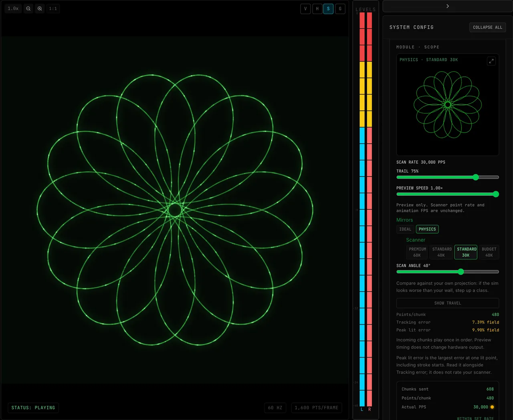Screen dimensions: 513x420
Task: Choose the Premium 60K scanner
Action: click(417, 252)
